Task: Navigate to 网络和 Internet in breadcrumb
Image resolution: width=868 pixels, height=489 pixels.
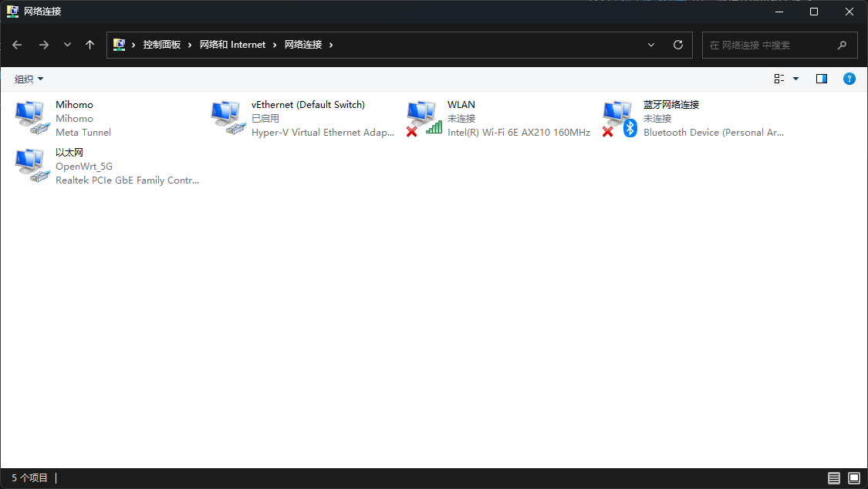Action: coord(232,45)
